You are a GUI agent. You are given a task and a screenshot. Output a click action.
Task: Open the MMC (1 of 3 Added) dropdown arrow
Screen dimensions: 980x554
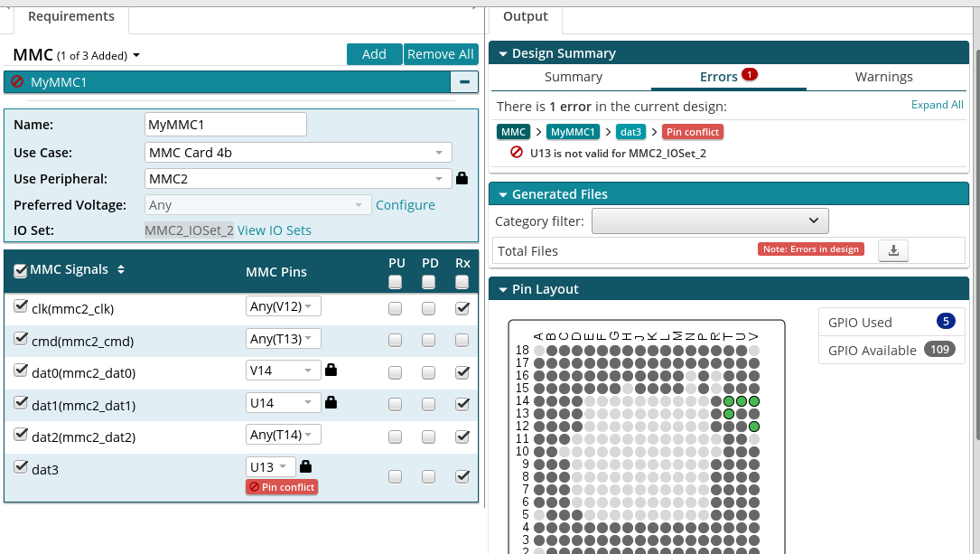click(136, 56)
